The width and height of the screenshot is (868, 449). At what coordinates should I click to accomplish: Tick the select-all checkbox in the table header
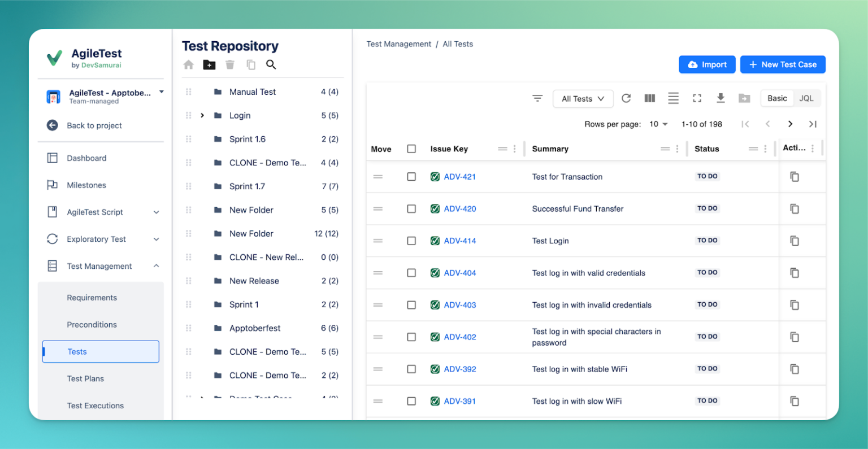click(x=411, y=149)
